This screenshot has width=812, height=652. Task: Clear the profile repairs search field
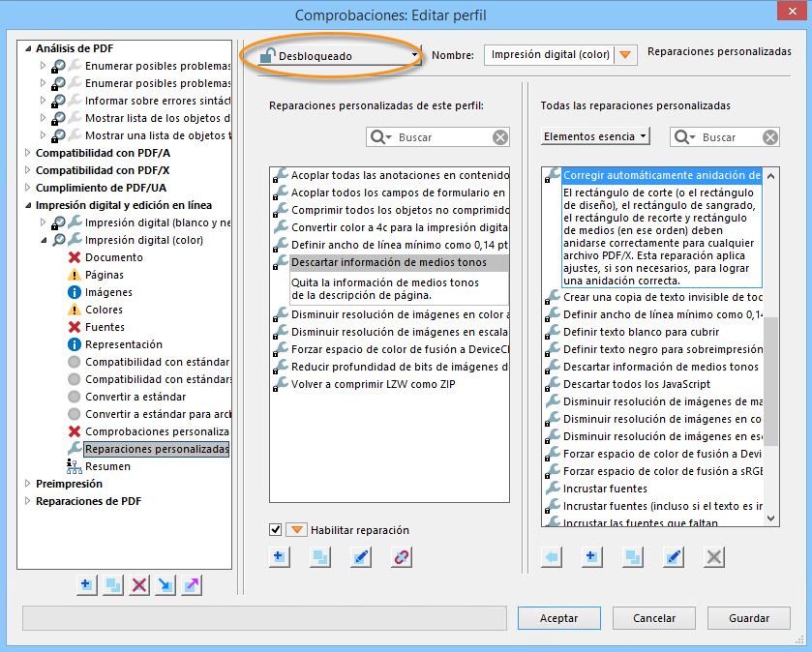(499, 137)
